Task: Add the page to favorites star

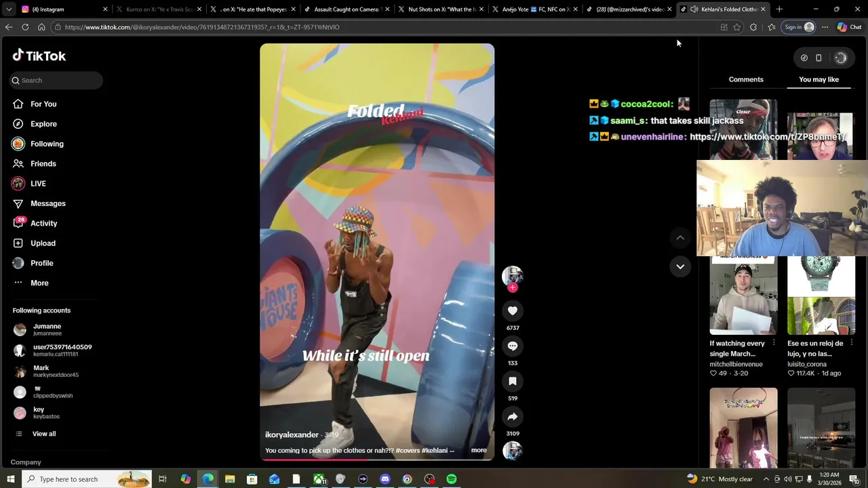Action: pos(737,27)
